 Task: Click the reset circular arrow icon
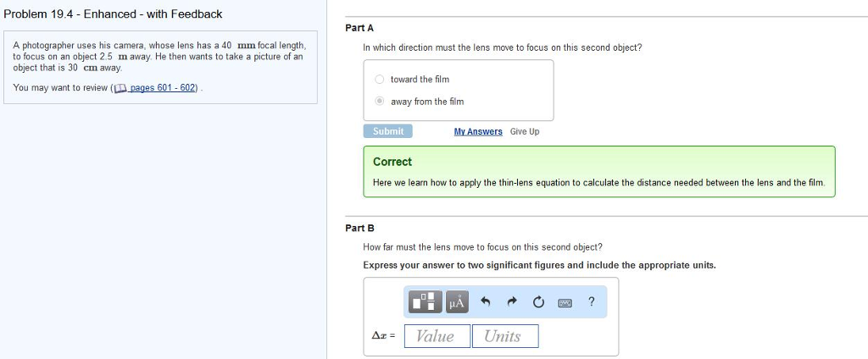pos(538,302)
